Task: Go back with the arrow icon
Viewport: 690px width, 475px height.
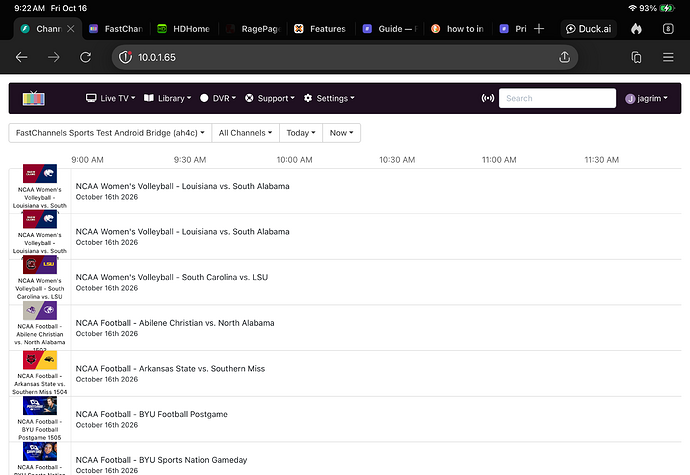Action: pos(22,57)
